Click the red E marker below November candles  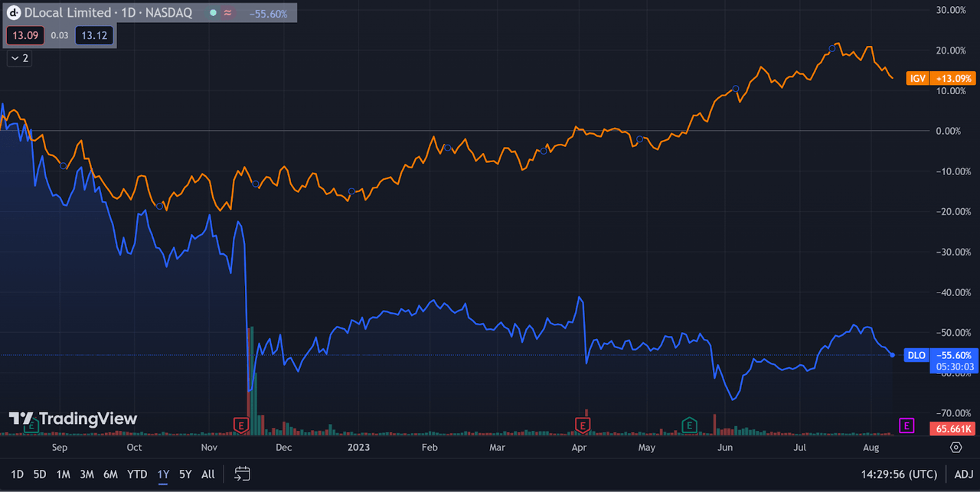click(242, 425)
